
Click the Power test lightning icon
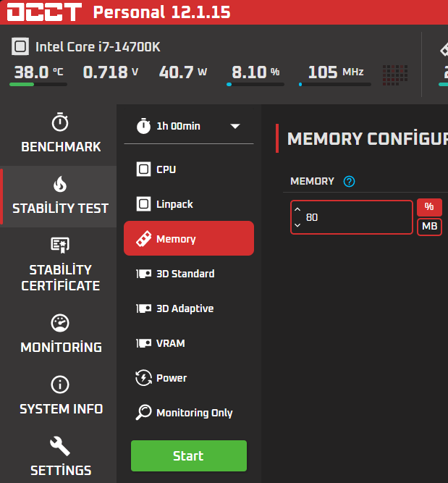(x=143, y=378)
